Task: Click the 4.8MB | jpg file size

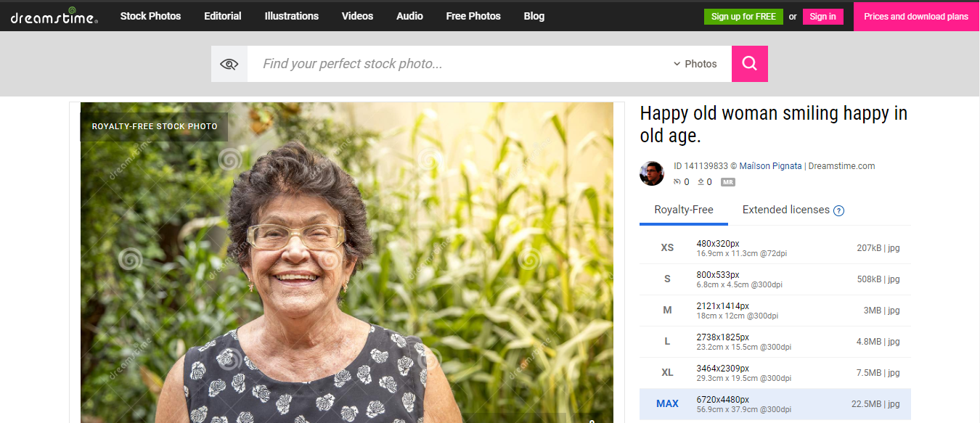Action: (x=878, y=342)
